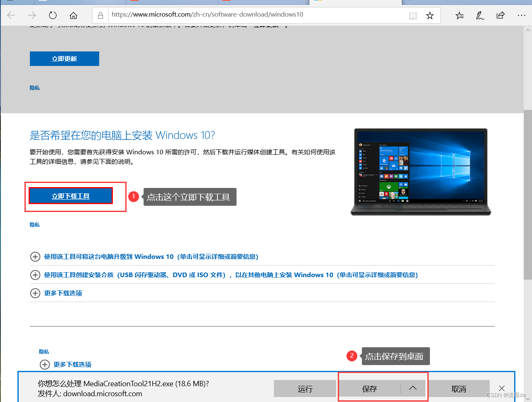The width and height of the screenshot is (532, 402).
Task: Click the Windows 10 laptop image
Action: click(x=421, y=172)
